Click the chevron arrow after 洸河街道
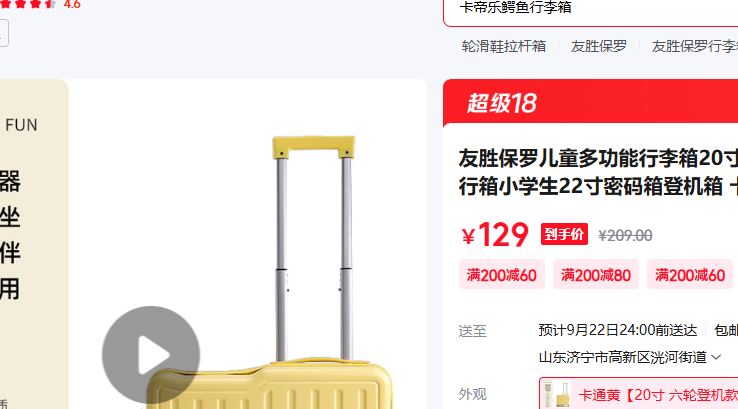 [716, 357]
